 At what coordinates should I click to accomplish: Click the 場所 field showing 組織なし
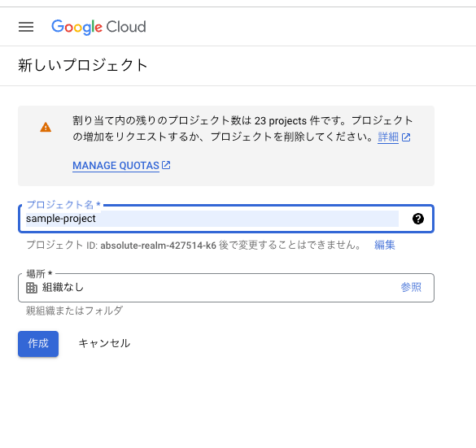[x=226, y=288]
